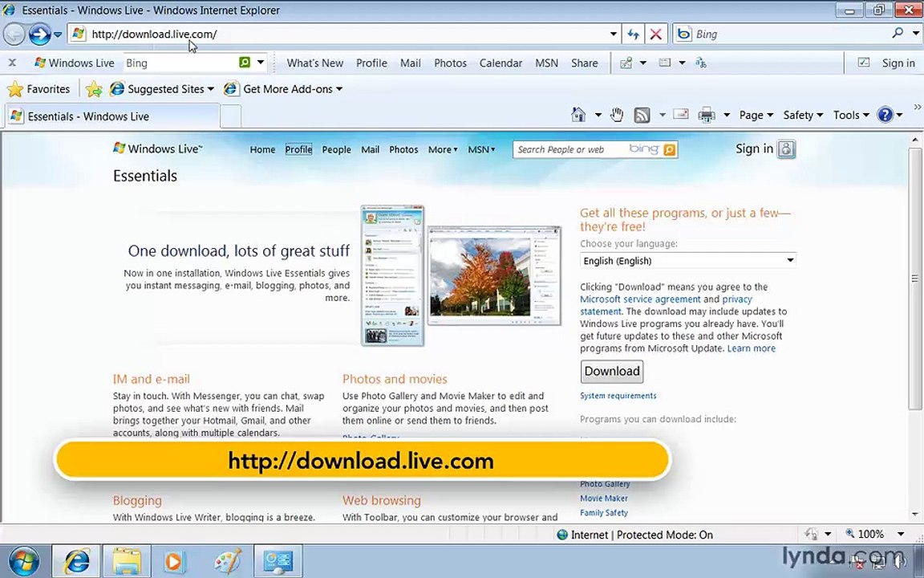Click the Sign in text on the page
Viewport: 924px width, 578px height.
(x=754, y=149)
